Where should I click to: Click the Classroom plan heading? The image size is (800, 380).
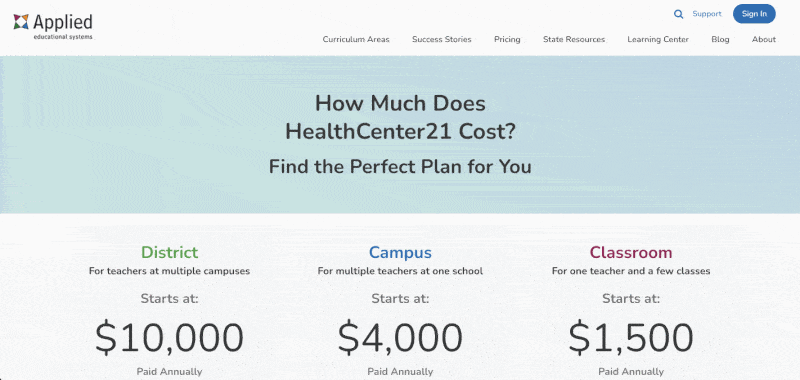(x=631, y=252)
